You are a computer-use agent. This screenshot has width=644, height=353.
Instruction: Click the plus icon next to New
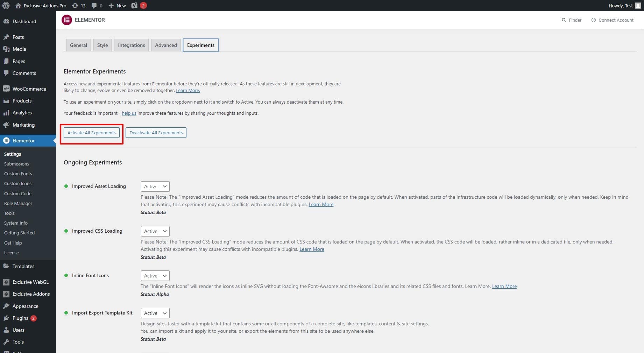point(111,6)
